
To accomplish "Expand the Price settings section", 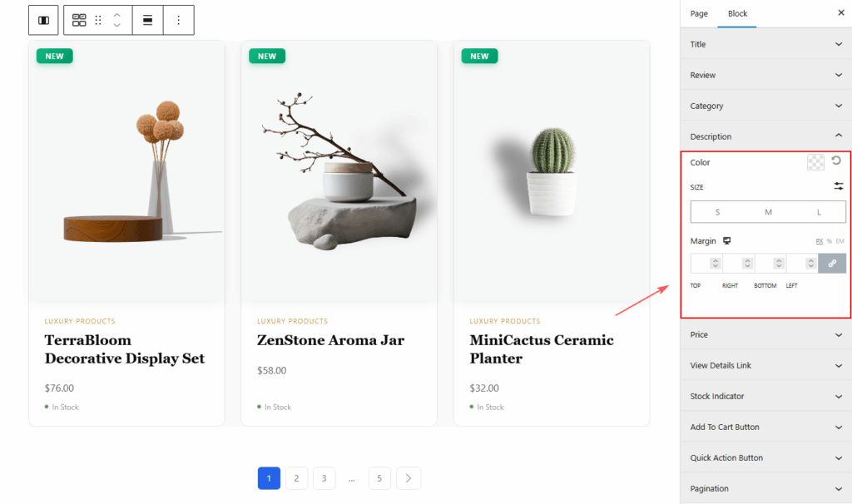I will (x=765, y=334).
